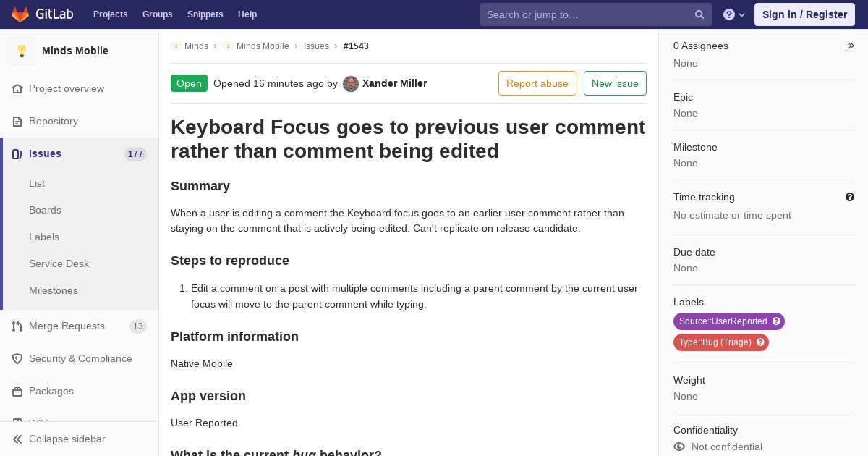Click help icon on Type::Bug label

[x=760, y=342]
